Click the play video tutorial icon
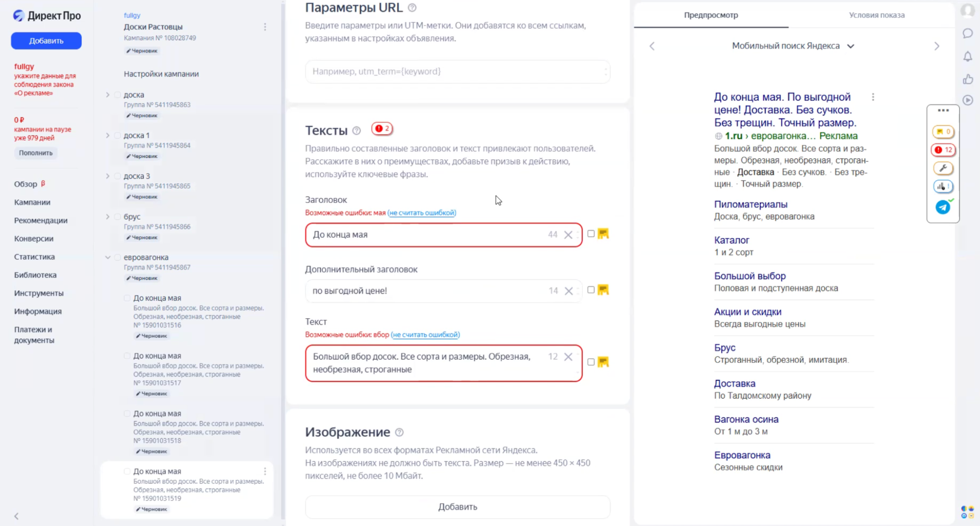This screenshot has width=980, height=526. (968, 100)
